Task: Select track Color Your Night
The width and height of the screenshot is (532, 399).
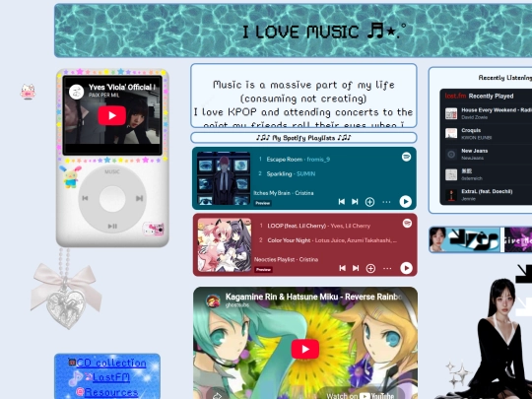Action: click(327, 240)
